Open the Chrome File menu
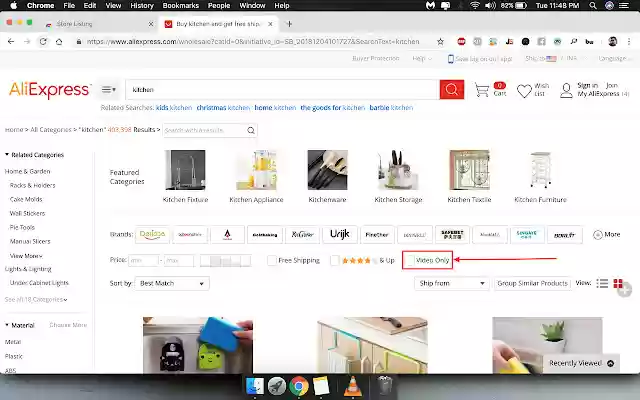Image resolution: width=640 pixels, height=400 pixels. (x=69, y=5)
